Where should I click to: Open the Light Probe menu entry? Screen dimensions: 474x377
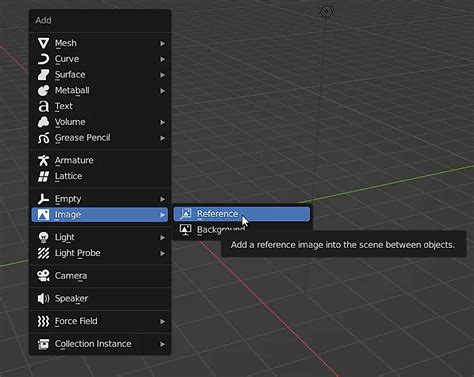[100, 253]
